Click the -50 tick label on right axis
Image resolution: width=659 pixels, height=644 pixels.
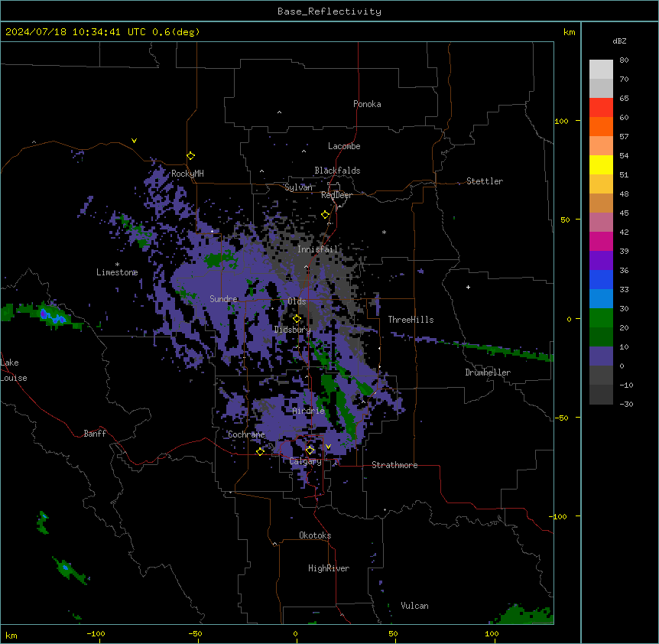click(x=561, y=418)
